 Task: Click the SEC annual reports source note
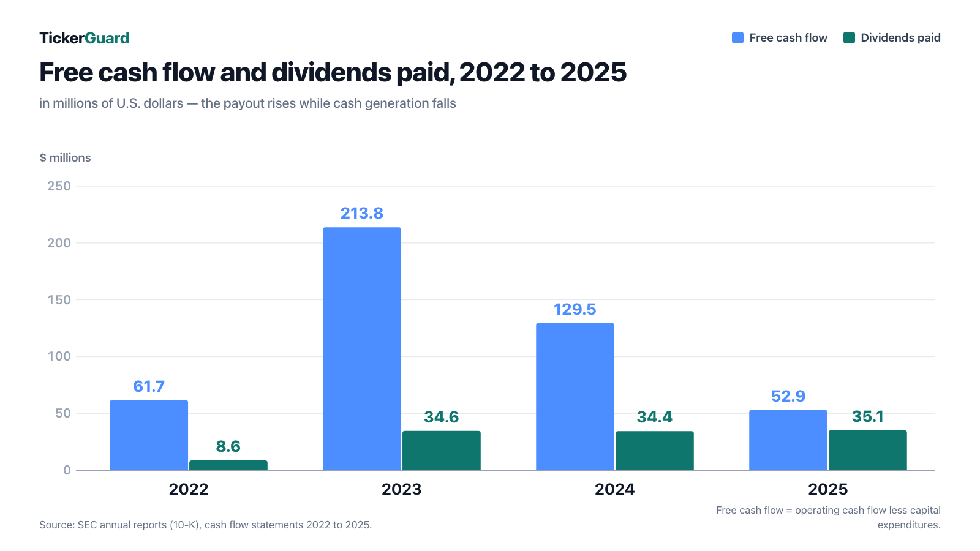tap(206, 525)
